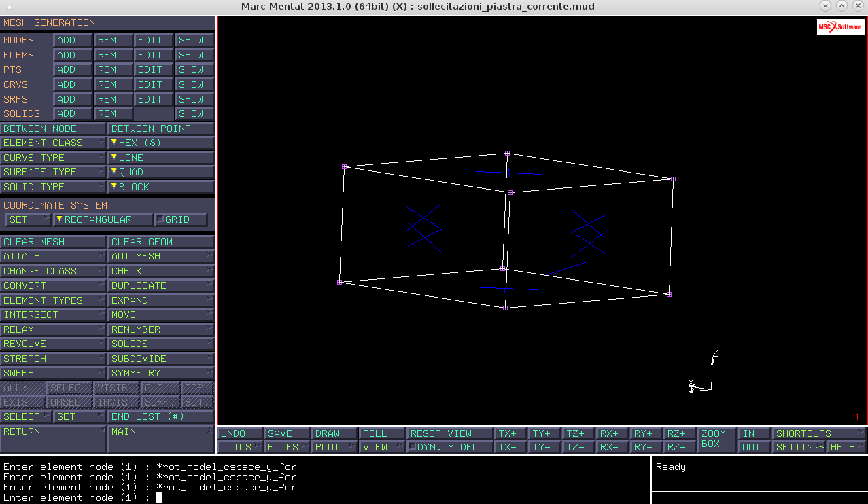
Task: Click EDIT in the PTS row
Action: tap(154, 69)
